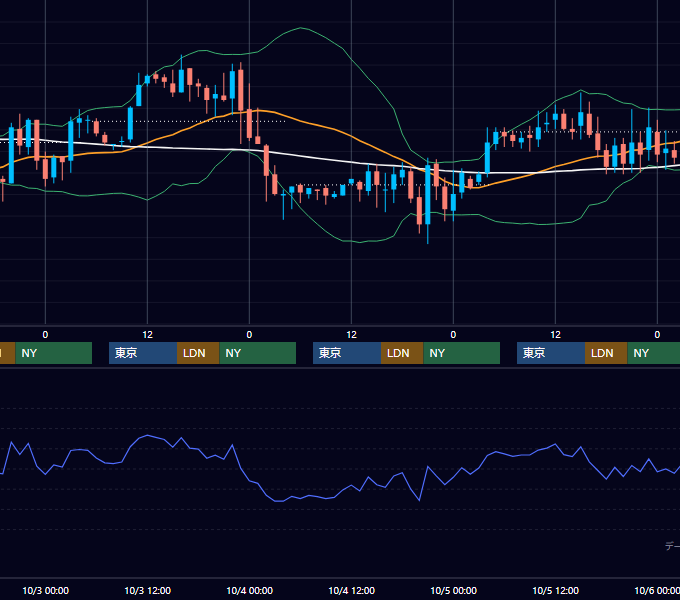Select the 10/5 00:00 date label

(x=453, y=590)
